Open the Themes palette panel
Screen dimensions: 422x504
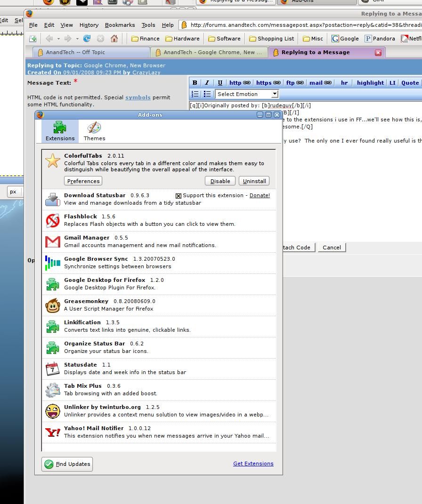click(94, 131)
